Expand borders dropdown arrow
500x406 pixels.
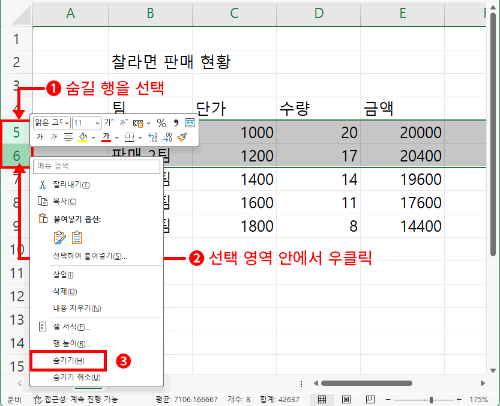pos(140,137)
